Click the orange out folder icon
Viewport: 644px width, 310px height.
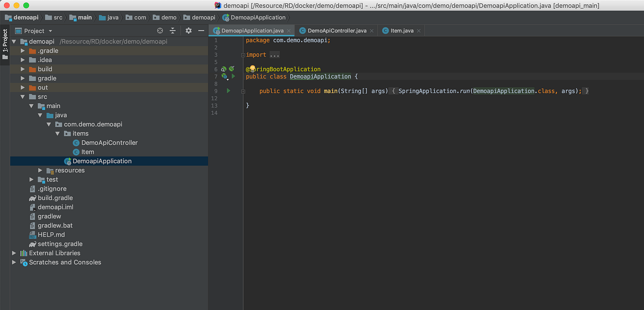tap(32, 88)
